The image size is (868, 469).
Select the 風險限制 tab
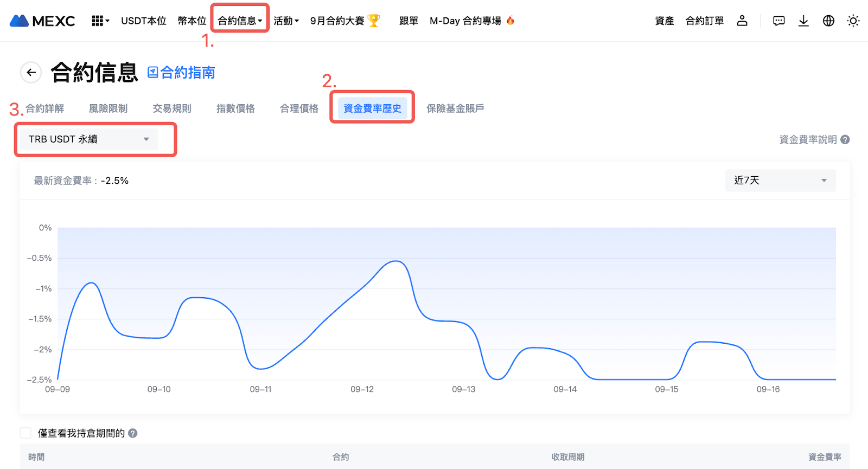click(x=108, y=108)
